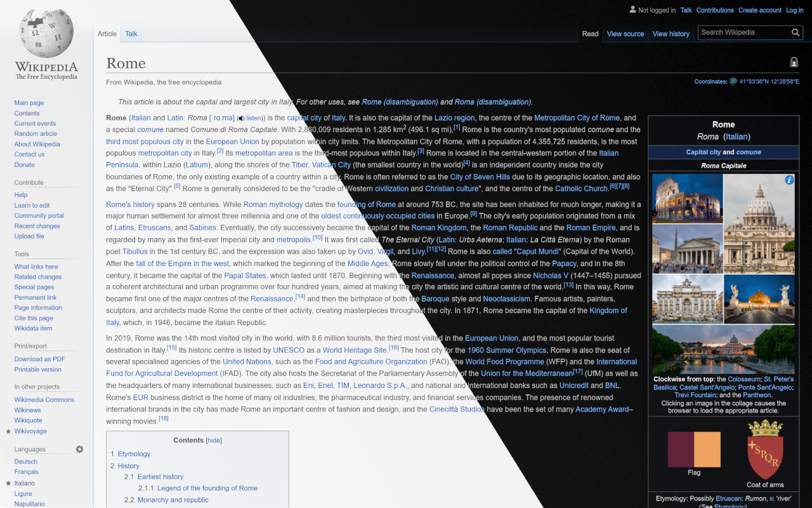The width and height of the screenshot is (812, 508).
Task: Open About Wikipedia link
Action: tap(37, 144)
